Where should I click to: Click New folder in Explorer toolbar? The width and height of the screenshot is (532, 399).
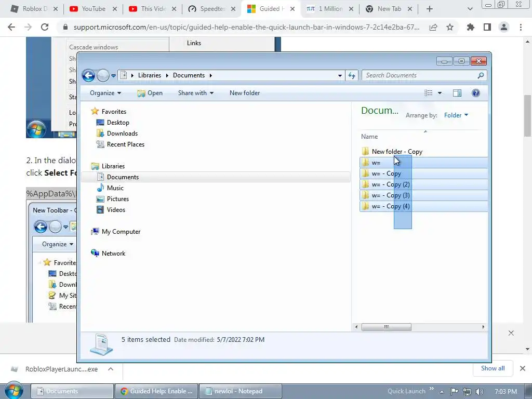click(x=245, y=93)
